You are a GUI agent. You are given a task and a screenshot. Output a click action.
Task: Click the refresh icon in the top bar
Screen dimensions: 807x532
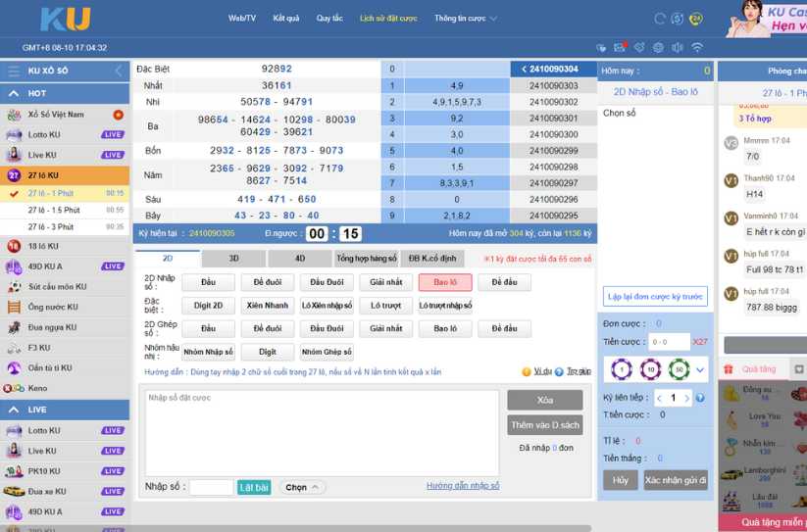tap(660, 19)
